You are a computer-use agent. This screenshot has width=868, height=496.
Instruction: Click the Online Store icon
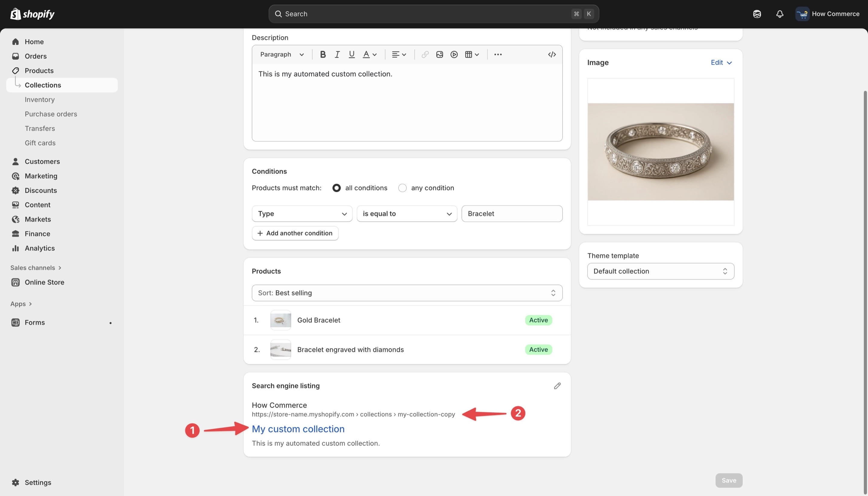point(15,282)
